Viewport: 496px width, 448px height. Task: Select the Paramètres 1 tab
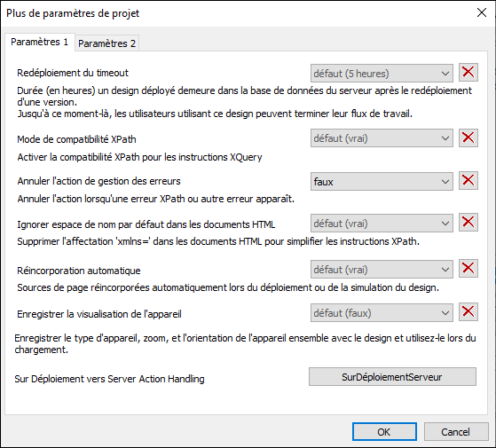pyautogui.click(x=40, y=42)
